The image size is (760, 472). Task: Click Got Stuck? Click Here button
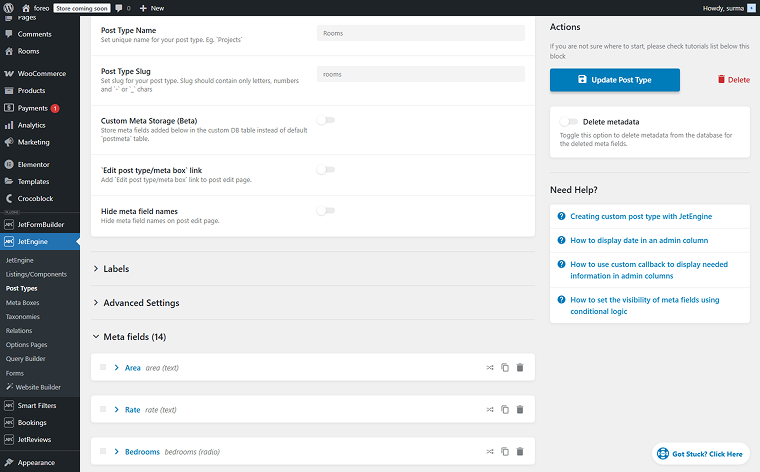pos(700,454)
